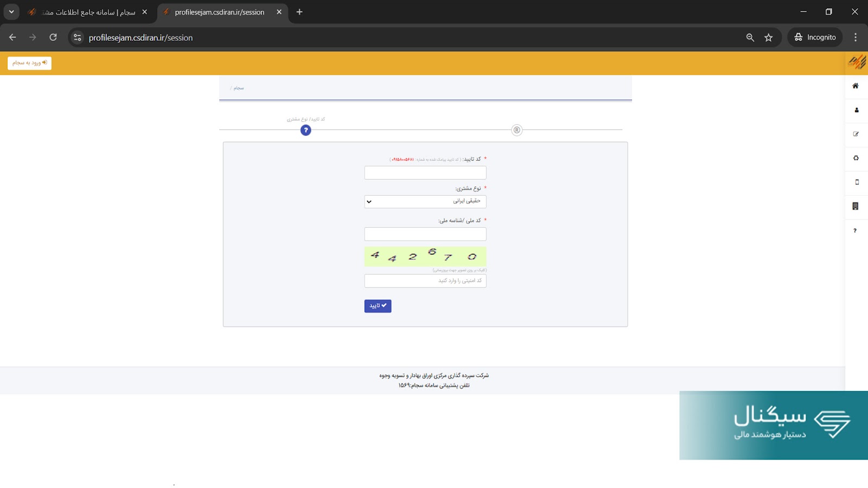Click the کد تایید / نوع مشتری step label
This screenshot has width=868, height=488.
click(x=306, y=119)
